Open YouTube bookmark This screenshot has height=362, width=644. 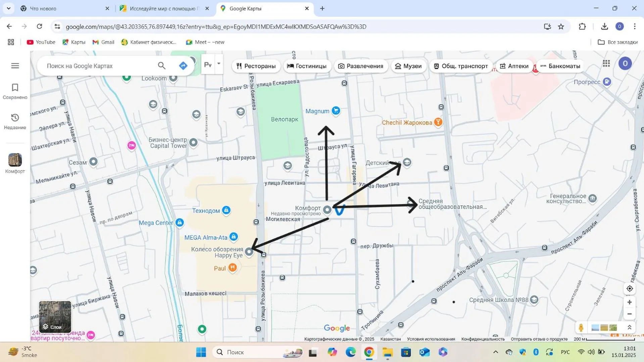pyautogui.click(x=41, y=42)
